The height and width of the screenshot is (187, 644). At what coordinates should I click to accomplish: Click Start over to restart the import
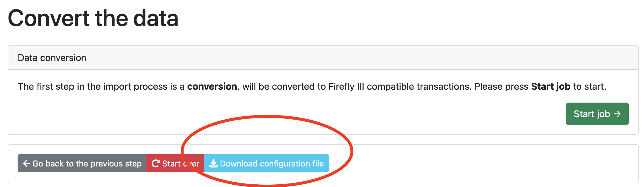175,164
